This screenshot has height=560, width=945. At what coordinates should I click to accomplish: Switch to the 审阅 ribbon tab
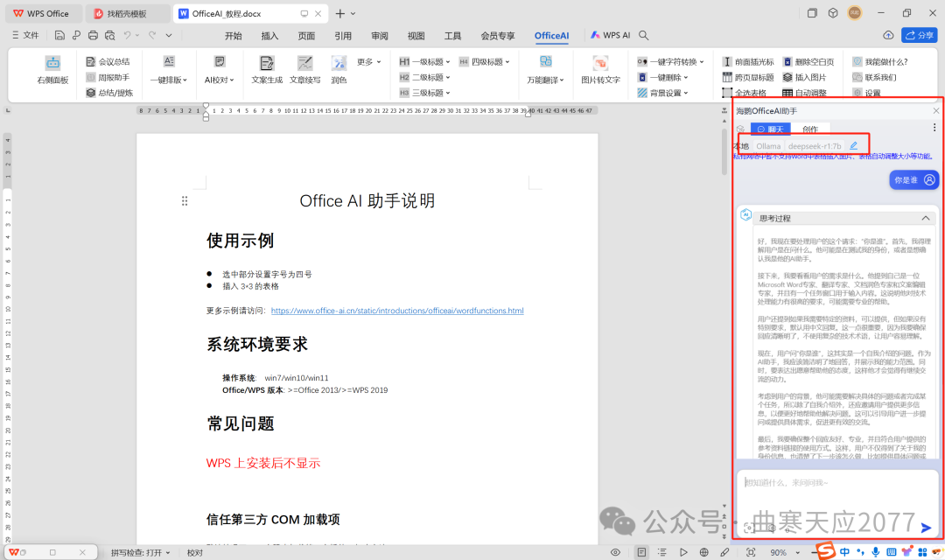[380, 36]
